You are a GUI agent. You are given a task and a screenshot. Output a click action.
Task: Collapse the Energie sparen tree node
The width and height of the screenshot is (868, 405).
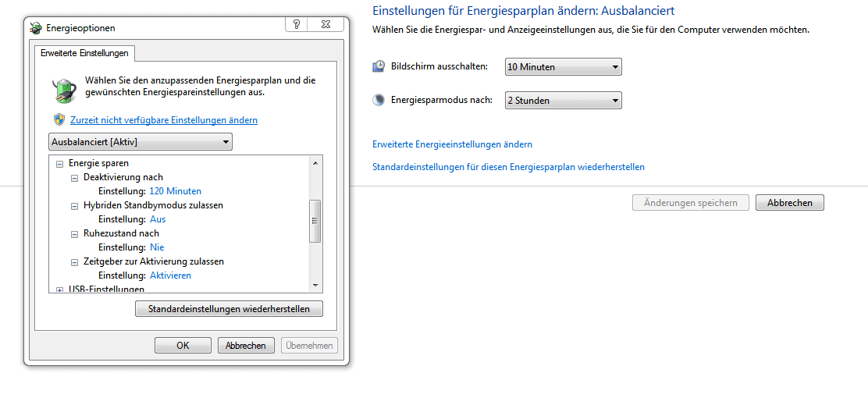(x=60, y=164)
